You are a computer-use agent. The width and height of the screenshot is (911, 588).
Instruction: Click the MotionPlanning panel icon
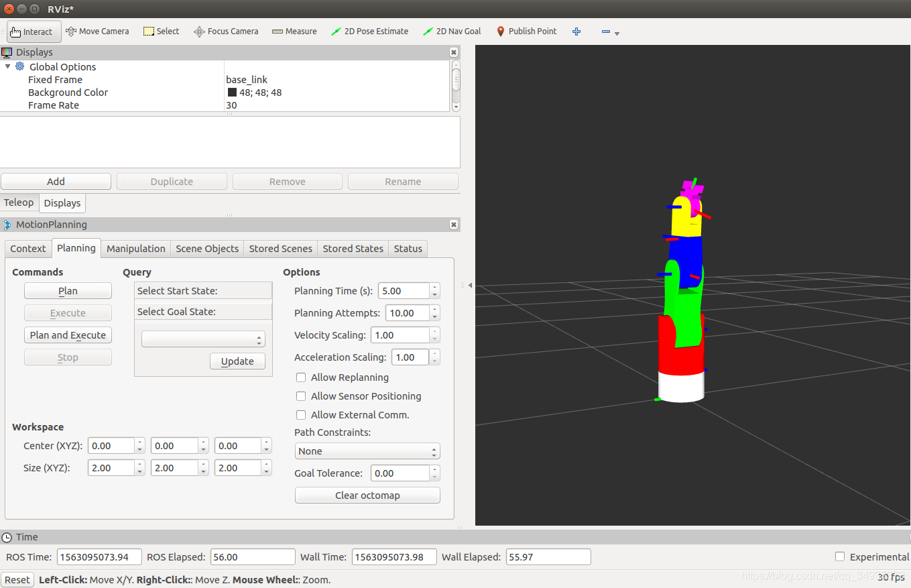[7, 225]
